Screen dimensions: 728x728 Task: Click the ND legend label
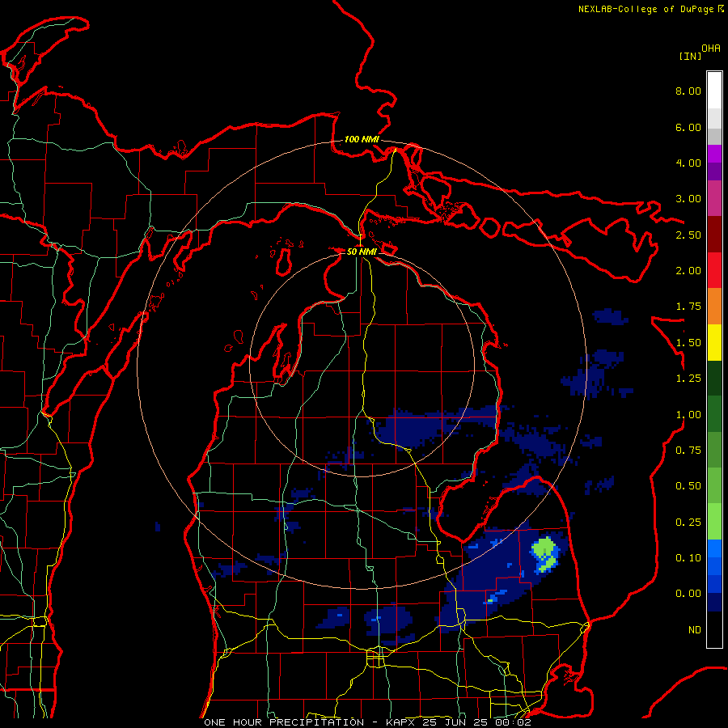coord(695,630)
